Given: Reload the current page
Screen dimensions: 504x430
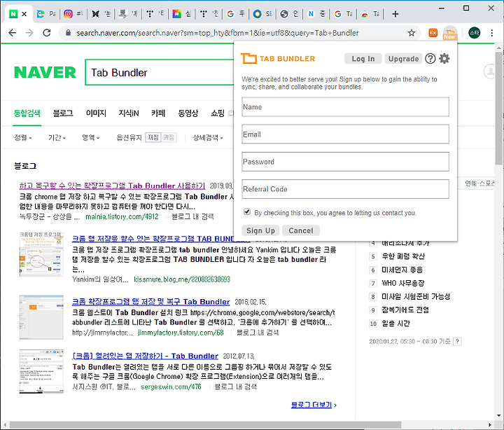Looking at the screenshot, I should point(47,33).
